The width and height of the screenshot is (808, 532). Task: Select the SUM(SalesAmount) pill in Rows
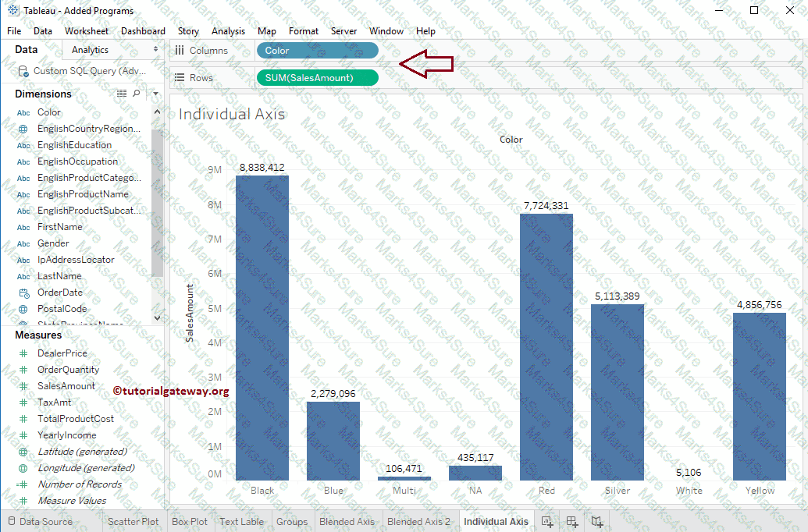(317, 78)
